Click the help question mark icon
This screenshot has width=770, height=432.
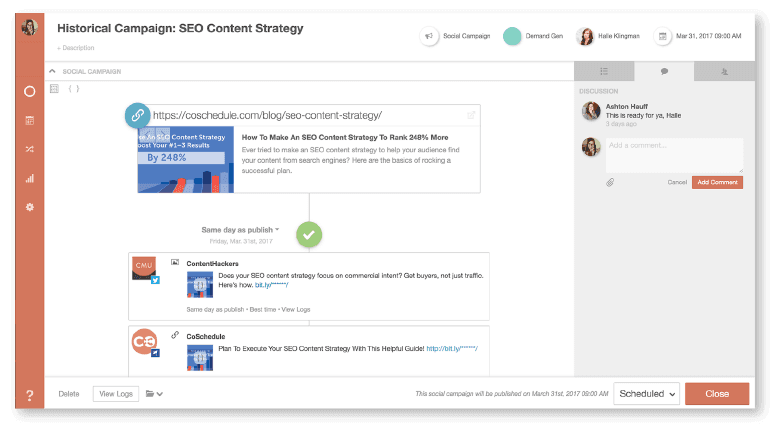(29, 396)
